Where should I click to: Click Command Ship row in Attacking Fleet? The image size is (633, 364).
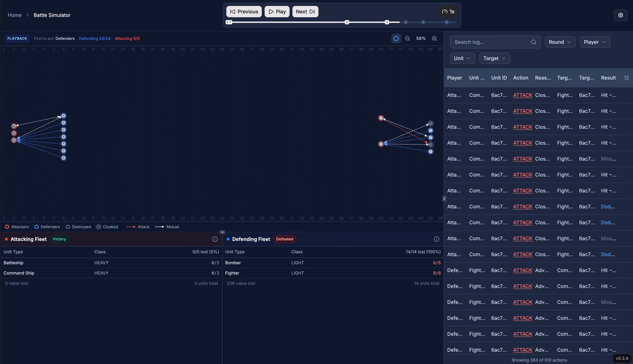point(111,273)
